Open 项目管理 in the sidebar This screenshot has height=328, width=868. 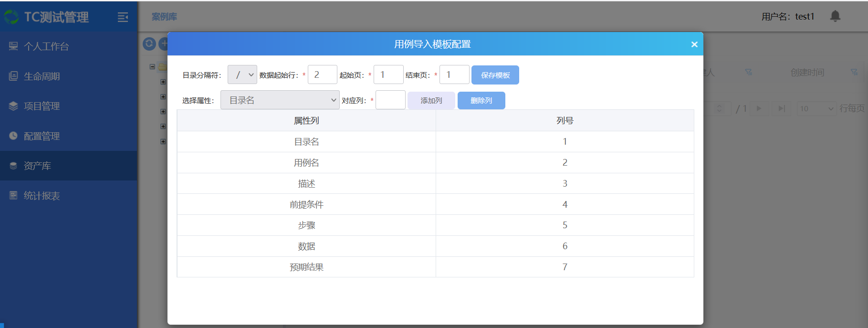(42, 106)
